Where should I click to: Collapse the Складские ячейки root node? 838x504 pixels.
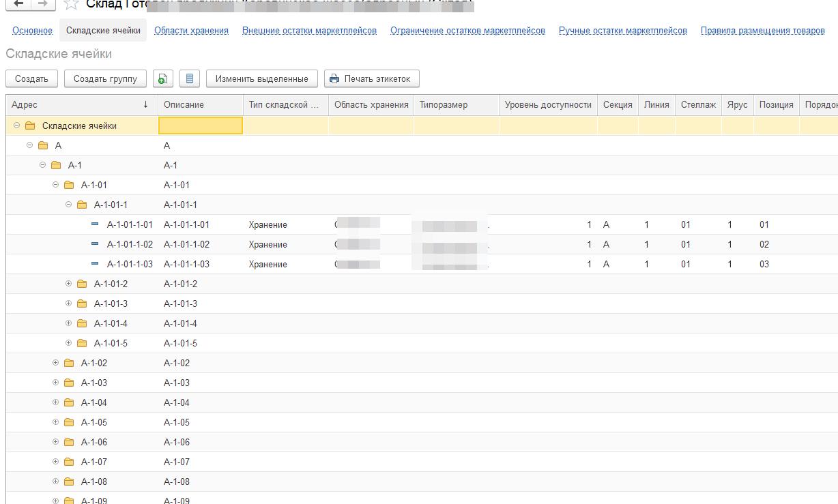coord(16,125)
